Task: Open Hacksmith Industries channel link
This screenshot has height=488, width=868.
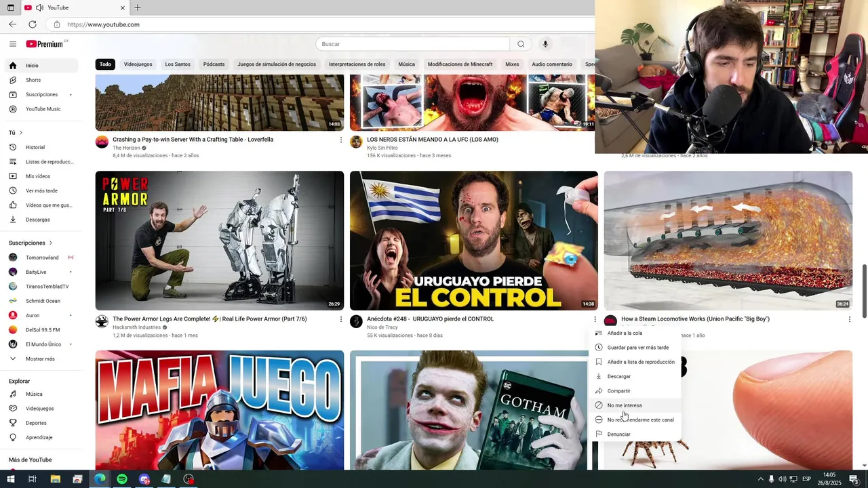Action: [137, 327]
